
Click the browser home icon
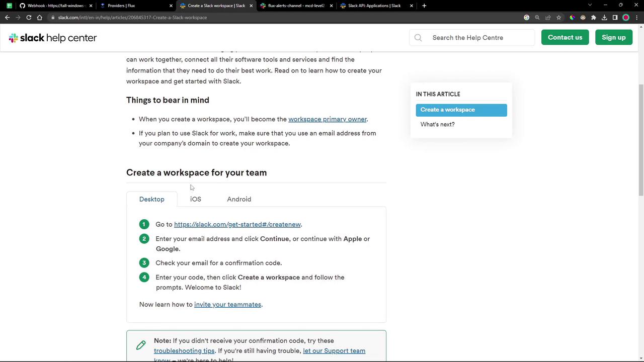(x=40, y=18)
